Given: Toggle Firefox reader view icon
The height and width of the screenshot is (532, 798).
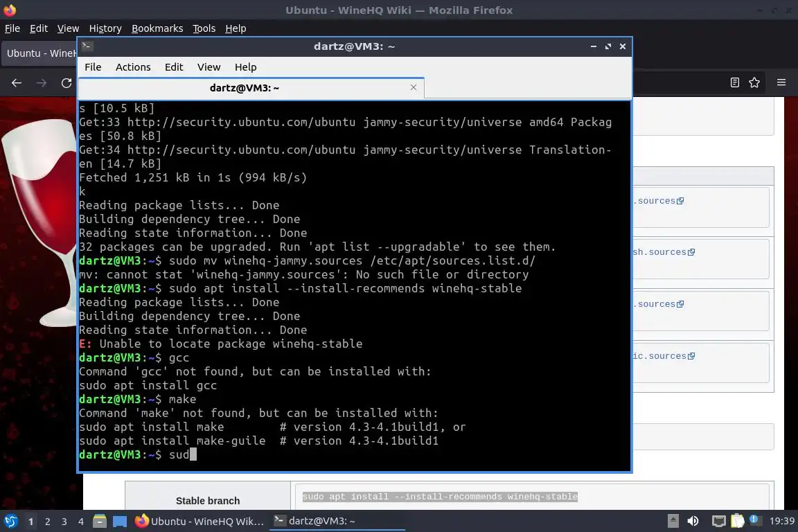Looking at the screenshot, I should coord(735,82).
